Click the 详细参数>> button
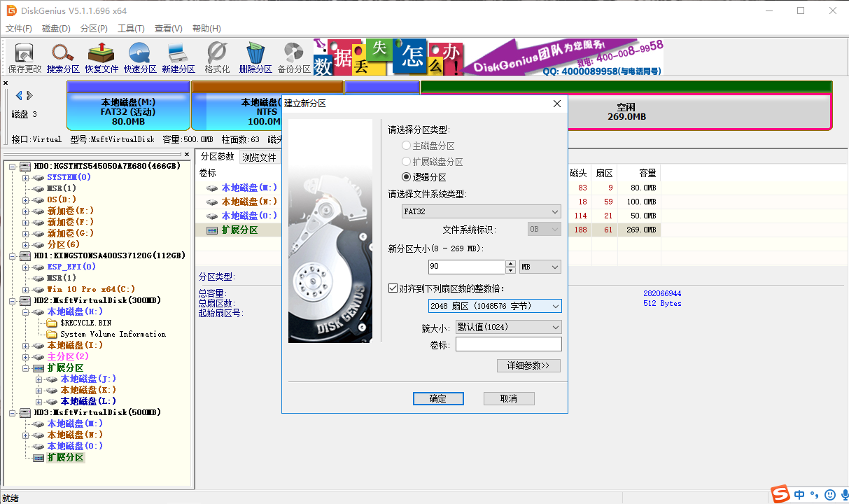Image resolution: width=849 pixels, height=504 pixels. coord(528,365)
